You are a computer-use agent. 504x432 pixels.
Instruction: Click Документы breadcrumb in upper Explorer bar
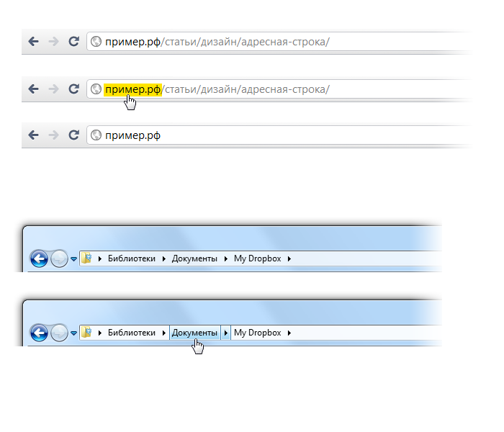194,258
